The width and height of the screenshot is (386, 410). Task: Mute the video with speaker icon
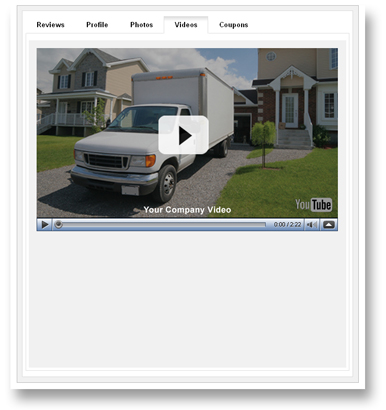point(312,225)
